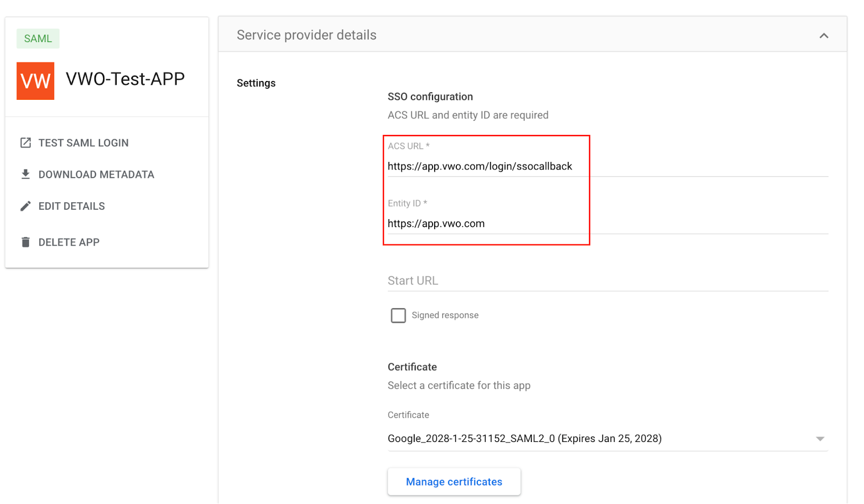Viewport: 864px width, 504px height.
Task: Click the Delete App trash icon
Action: tap(25, 242)
